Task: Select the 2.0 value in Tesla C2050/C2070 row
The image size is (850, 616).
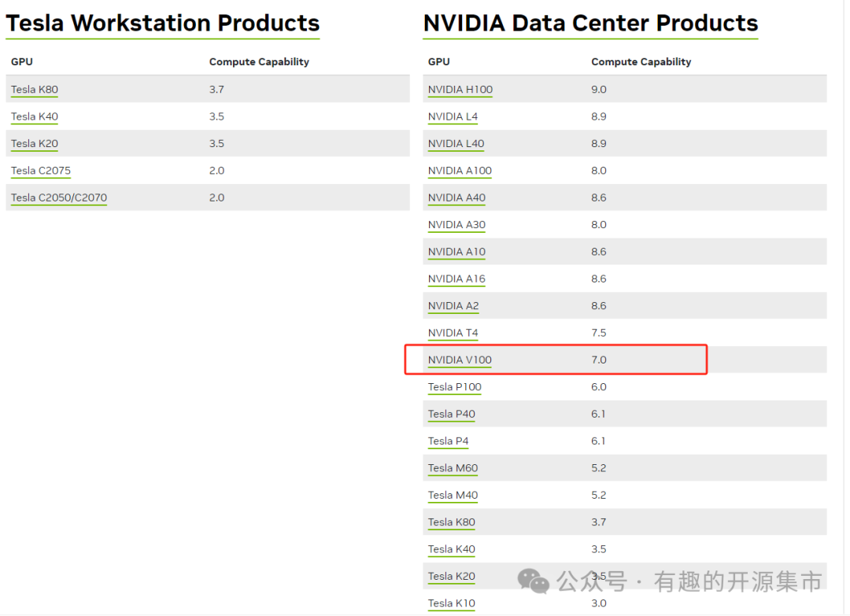Action: [x=216, y=197]
